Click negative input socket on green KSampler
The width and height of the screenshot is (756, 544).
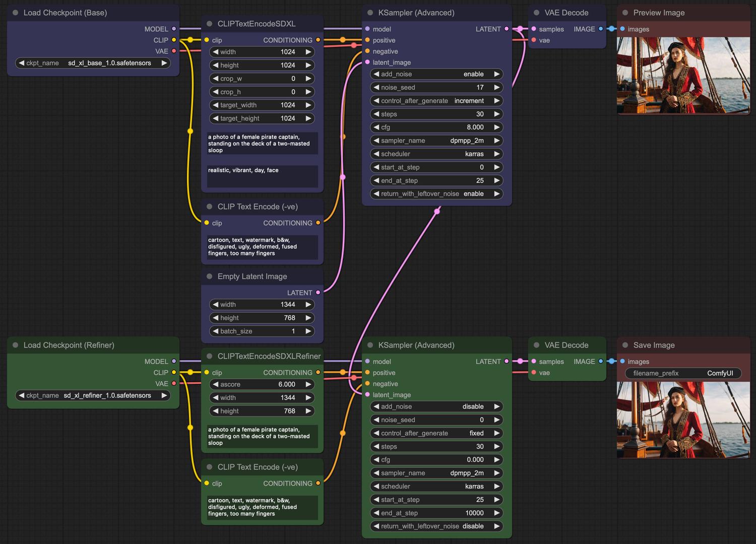pos(367,383)
